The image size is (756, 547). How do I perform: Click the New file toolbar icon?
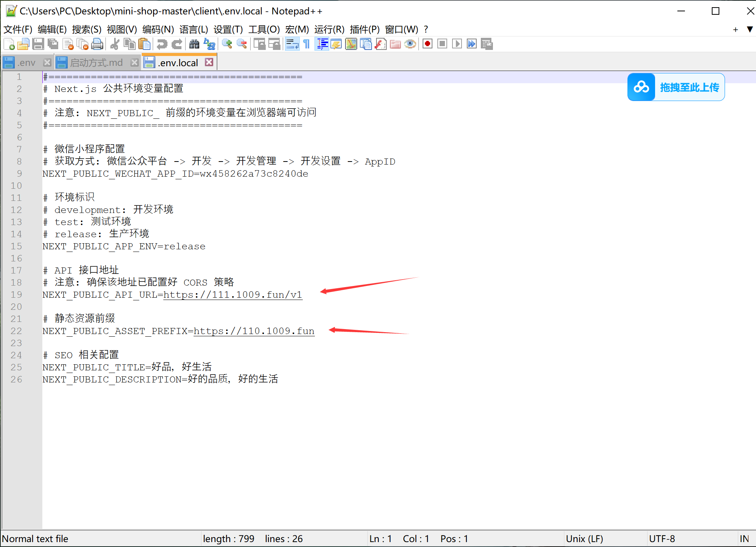point(9,44)
